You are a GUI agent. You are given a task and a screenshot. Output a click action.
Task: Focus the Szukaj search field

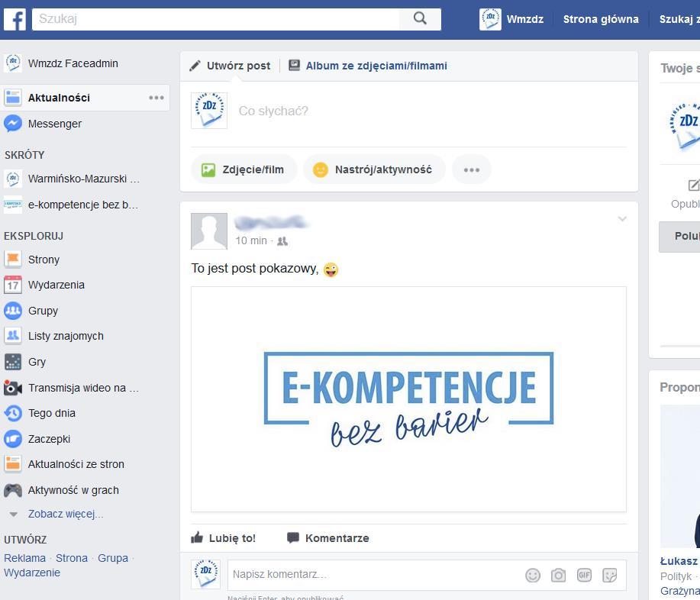pyautogui.click(x=215, y=19)
